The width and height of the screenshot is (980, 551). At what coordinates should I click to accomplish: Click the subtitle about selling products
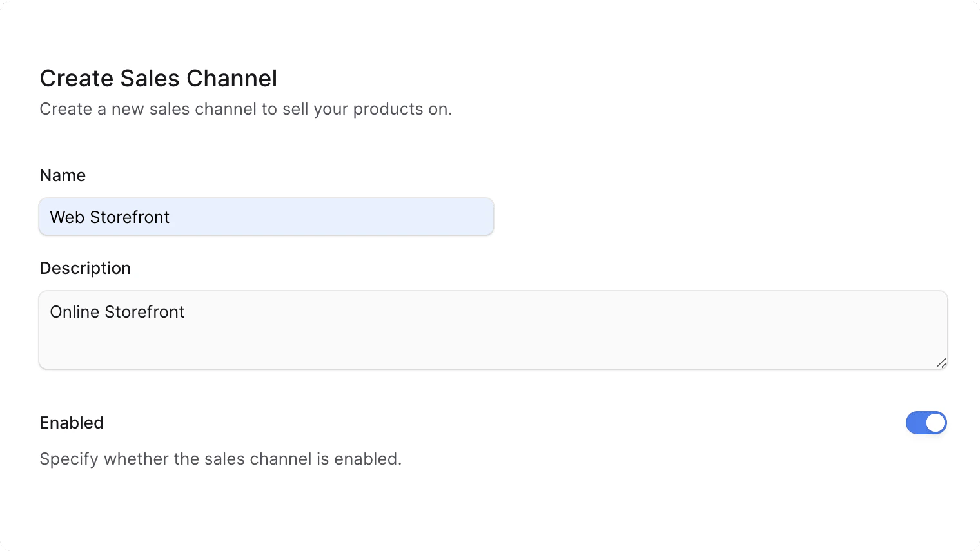(246, 109)
